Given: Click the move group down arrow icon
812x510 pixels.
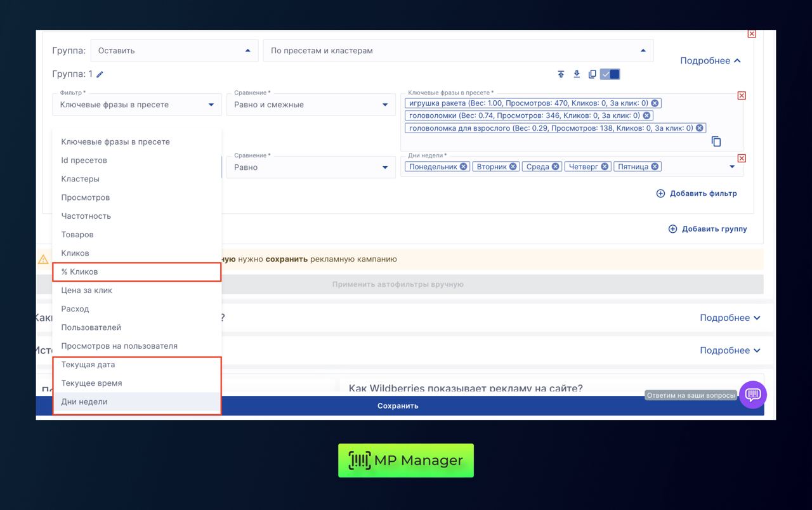Looking at the screenshot, I should click(x=577, y=74).
